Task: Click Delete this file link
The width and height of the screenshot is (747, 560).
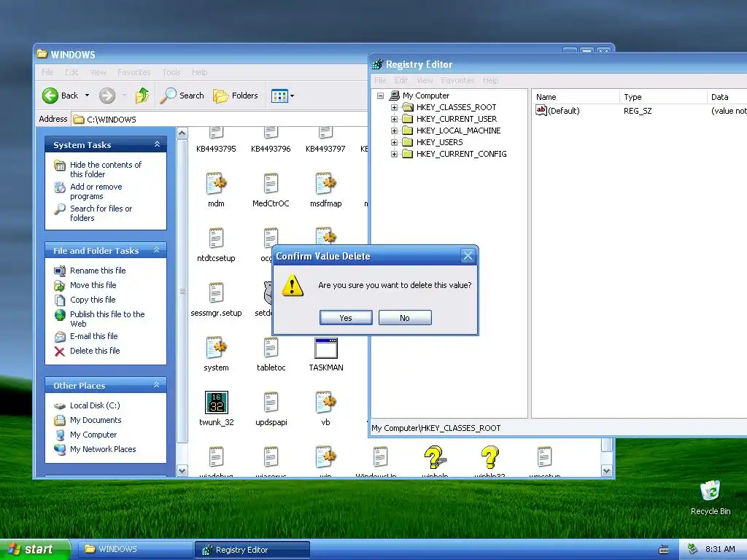Action: pos(95,351)
